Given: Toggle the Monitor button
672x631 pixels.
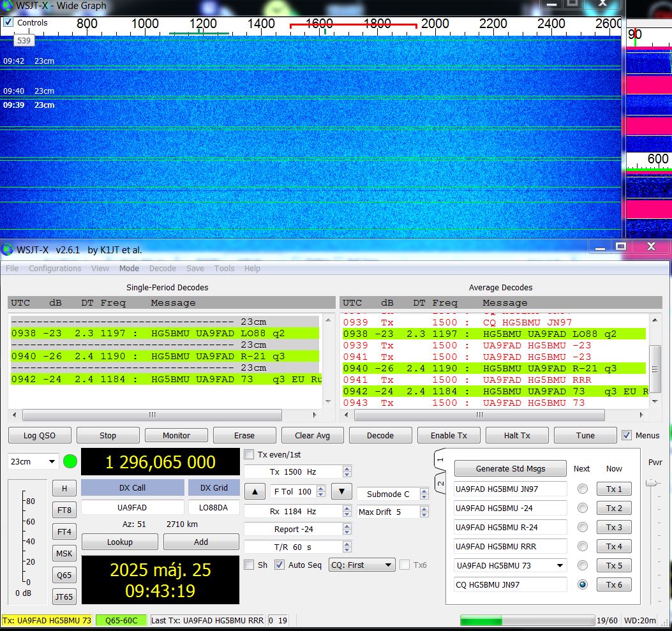Looking at the screenshot, I should pyautogui.click(x=176, y=435).
